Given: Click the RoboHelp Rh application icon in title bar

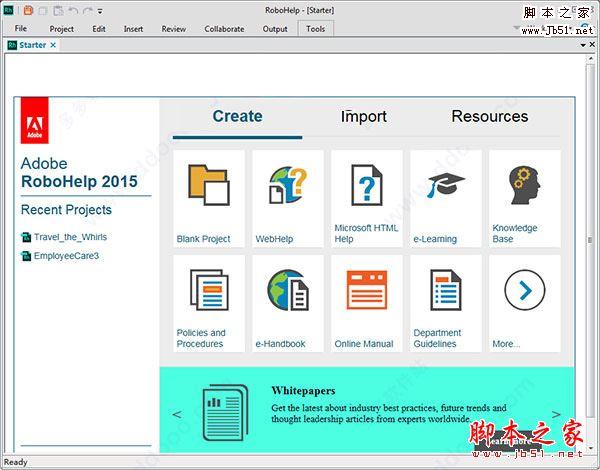Looking at the screenshot, I should [8, 10].
